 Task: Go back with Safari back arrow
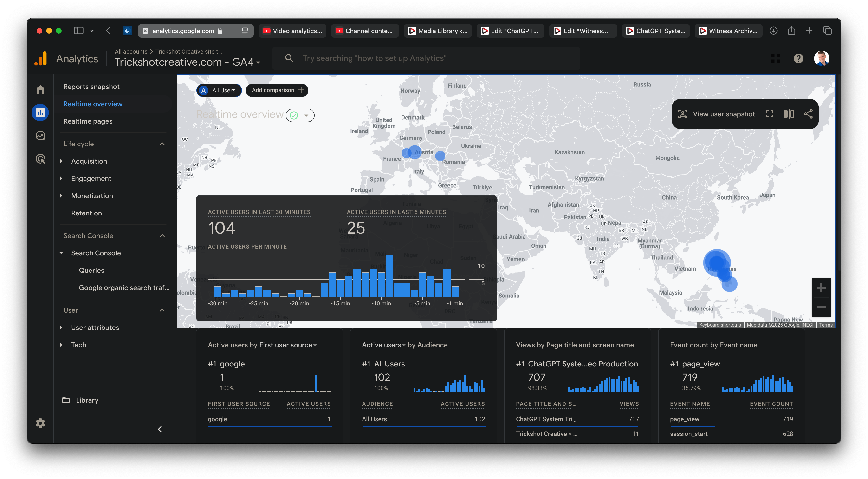pyautogui.click(x=108, y=31)
